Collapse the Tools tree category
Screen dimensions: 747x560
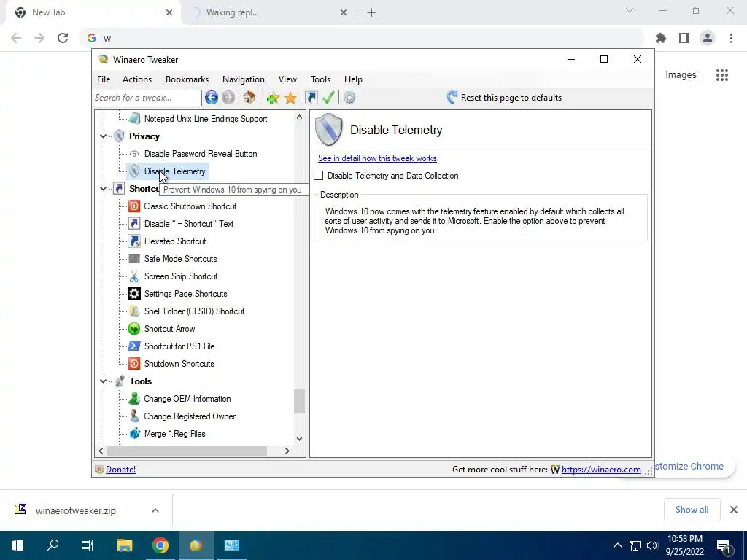tap(103, 381)
